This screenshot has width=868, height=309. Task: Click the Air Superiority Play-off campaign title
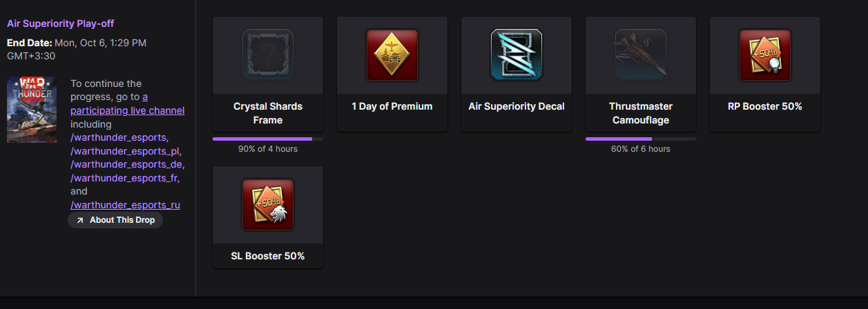pyautogui.click(x=60, y=23)
